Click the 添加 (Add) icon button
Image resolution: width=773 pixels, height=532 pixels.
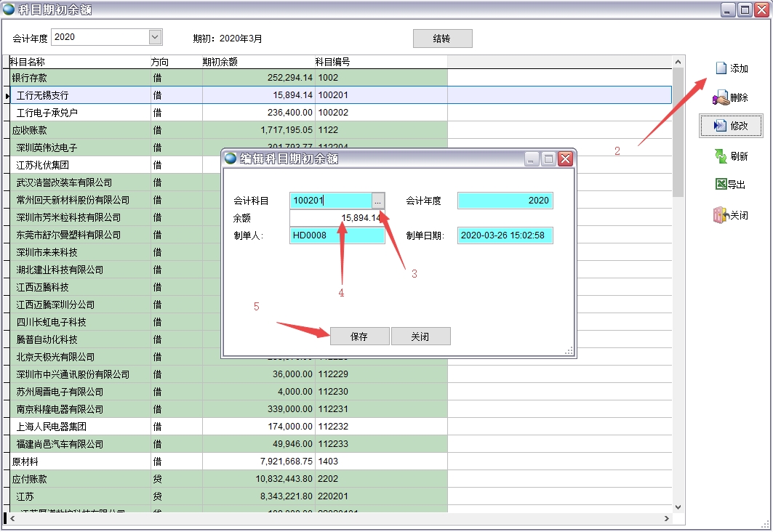point(730,68)
